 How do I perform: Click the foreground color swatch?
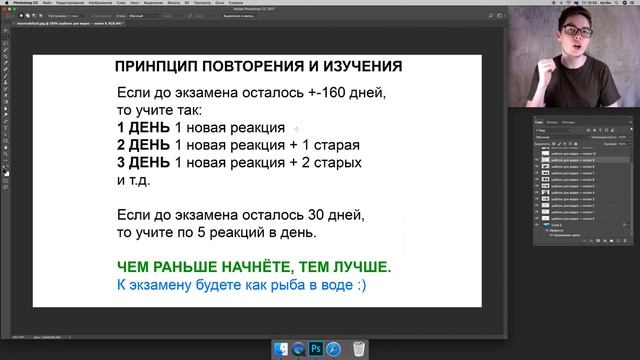(x=4, y=171)
